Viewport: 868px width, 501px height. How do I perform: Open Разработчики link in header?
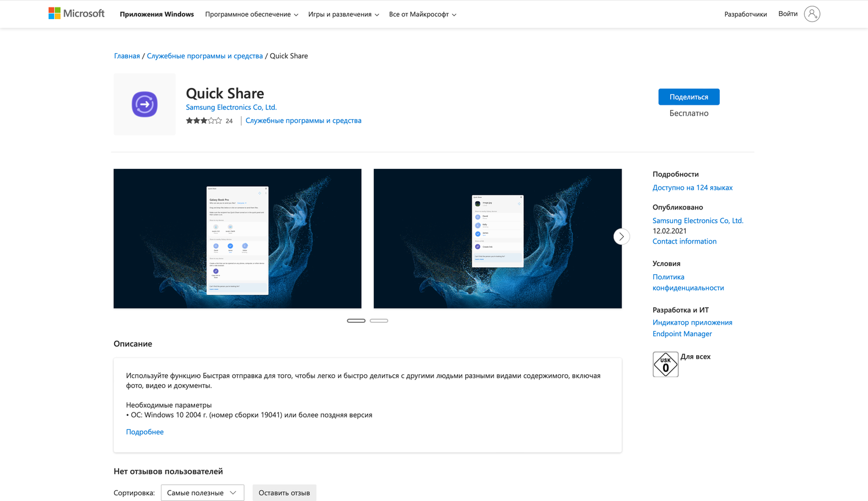click(x=745, y=14)
